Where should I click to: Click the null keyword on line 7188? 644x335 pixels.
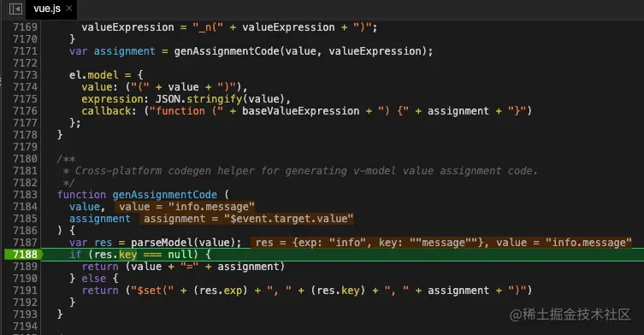pos(180,255)
